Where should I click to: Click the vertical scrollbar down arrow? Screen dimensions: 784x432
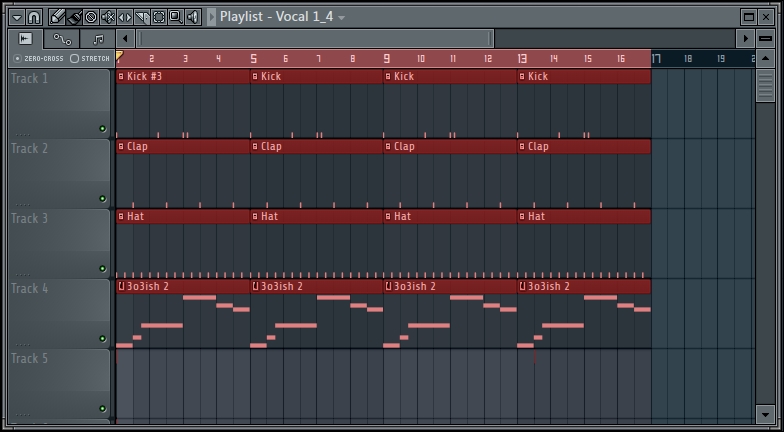765,414
